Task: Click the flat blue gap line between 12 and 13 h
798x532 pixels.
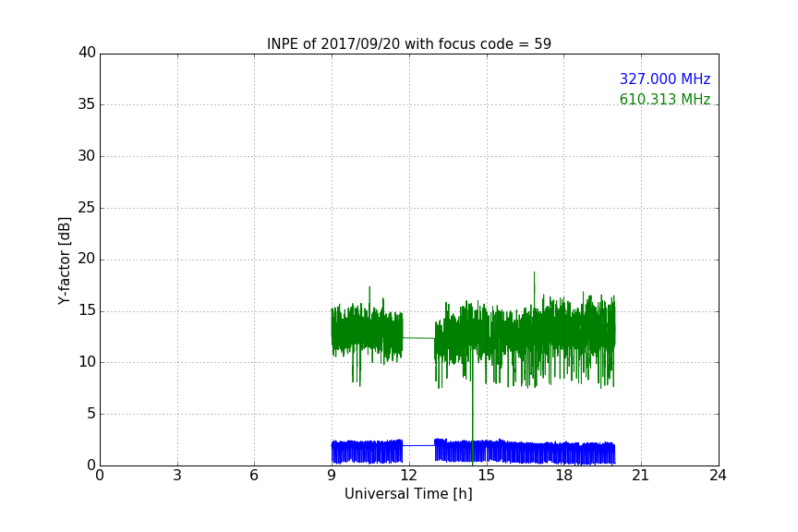Action: 418,445
